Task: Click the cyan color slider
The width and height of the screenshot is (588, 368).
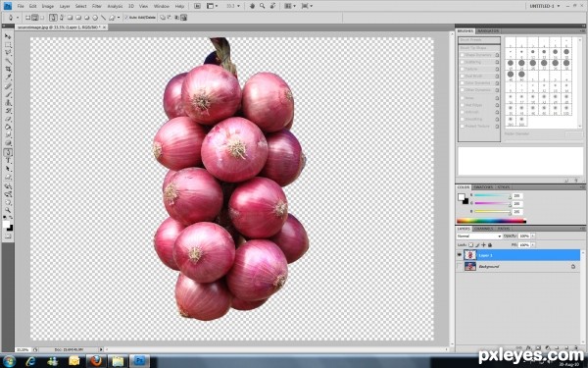Action: [x=492, y=195]
